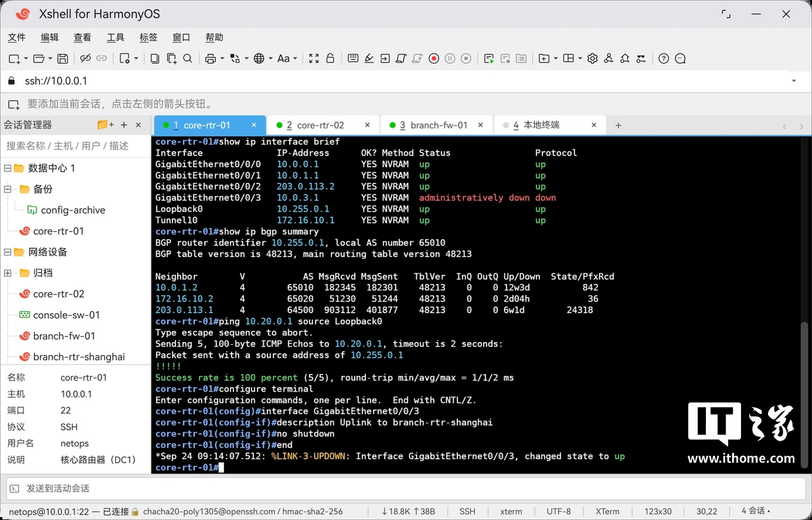Close the core-rtr-01 tab
The height and width of the screenshot is (520, 812).
click(x=254, y=125)
